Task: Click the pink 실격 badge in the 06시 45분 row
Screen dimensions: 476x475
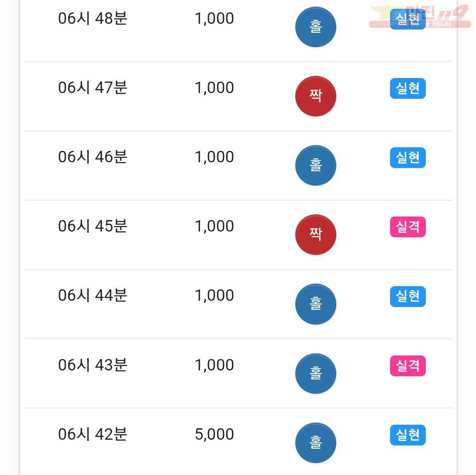Action: coord(408,227)
